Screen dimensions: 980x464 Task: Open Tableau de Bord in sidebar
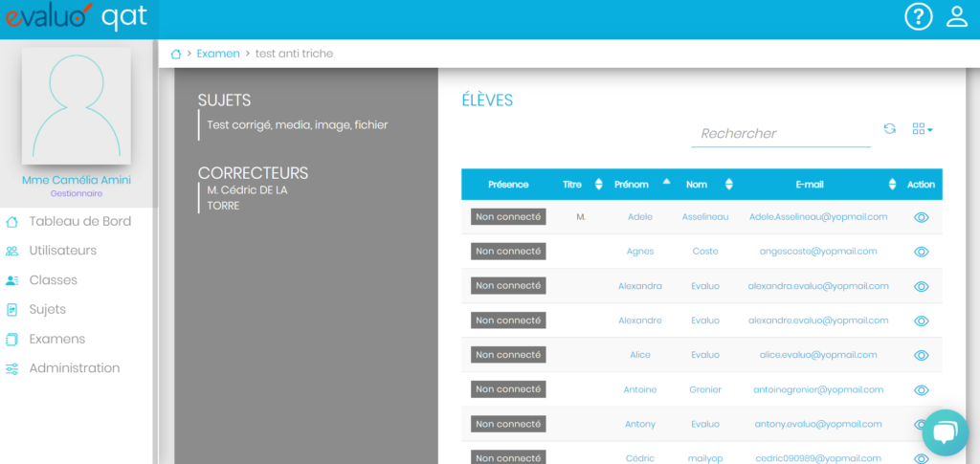point(79,221)
